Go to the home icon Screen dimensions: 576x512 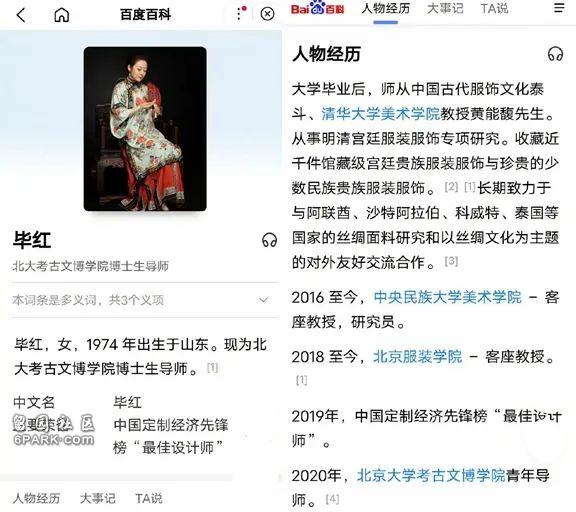click(x=61, y=15)
